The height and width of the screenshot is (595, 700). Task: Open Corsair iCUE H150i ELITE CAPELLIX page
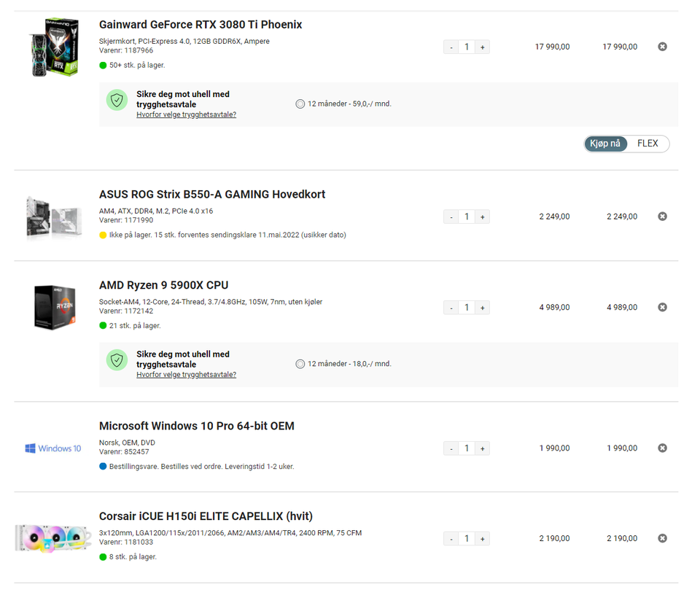coord(206,516)
